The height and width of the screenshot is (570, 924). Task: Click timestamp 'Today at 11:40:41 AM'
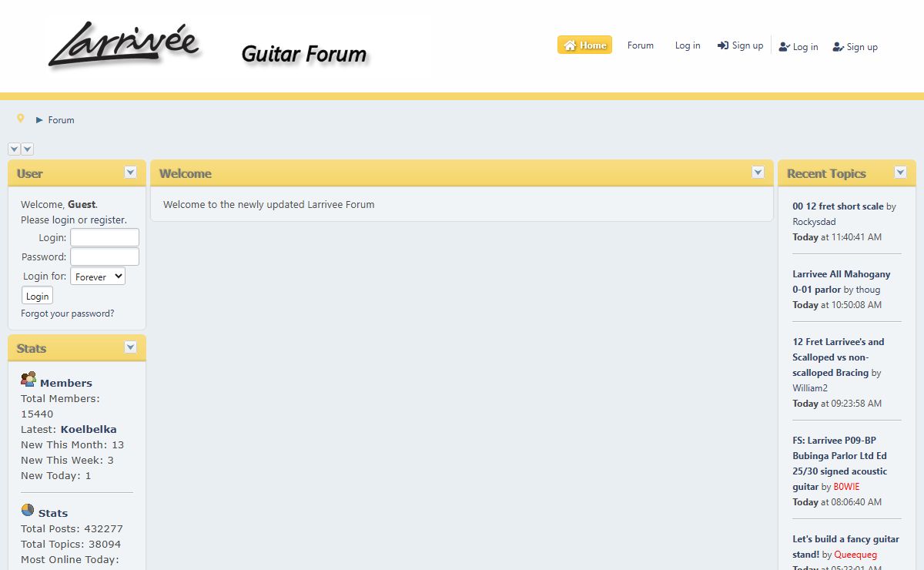(x=837, y=237)
